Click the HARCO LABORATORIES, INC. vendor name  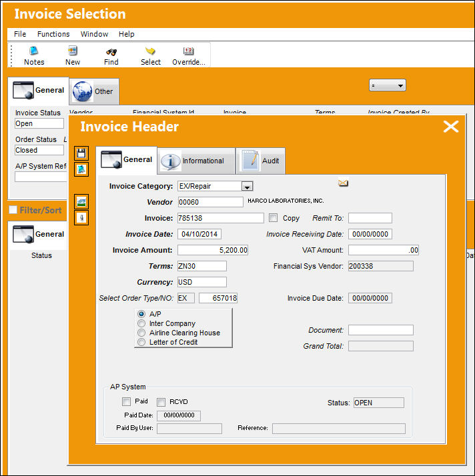point(286,201)
